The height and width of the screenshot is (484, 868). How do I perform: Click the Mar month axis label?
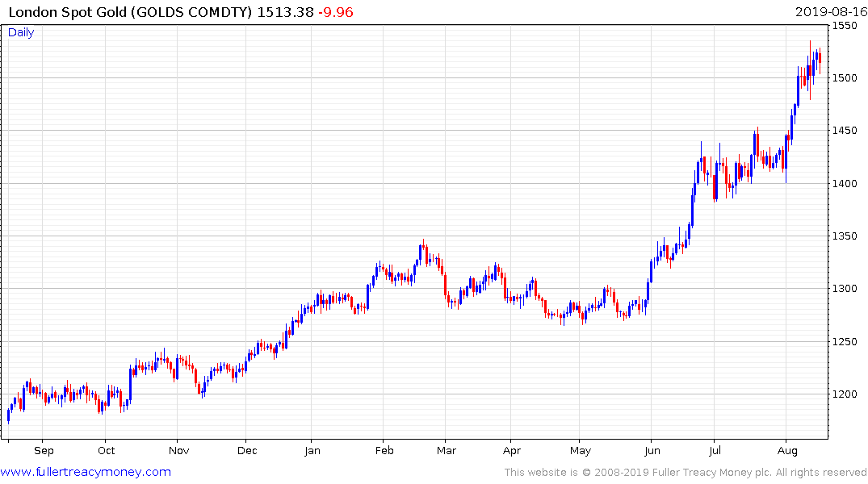click(x=447, y=451)
